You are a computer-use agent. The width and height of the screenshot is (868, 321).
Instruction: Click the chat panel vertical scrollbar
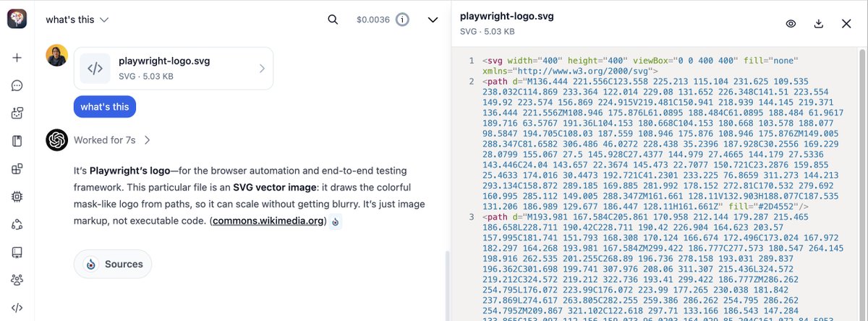[x=446, y=286]
